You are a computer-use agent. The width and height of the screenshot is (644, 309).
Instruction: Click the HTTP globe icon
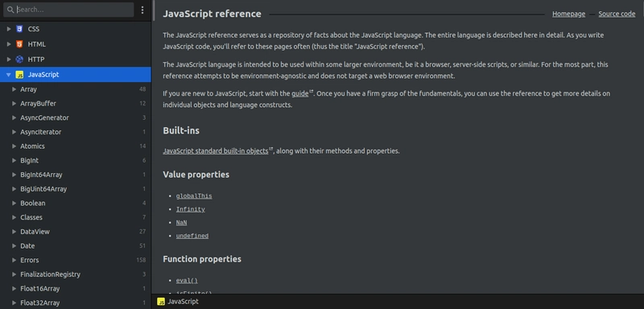click(x=19, y=59)
